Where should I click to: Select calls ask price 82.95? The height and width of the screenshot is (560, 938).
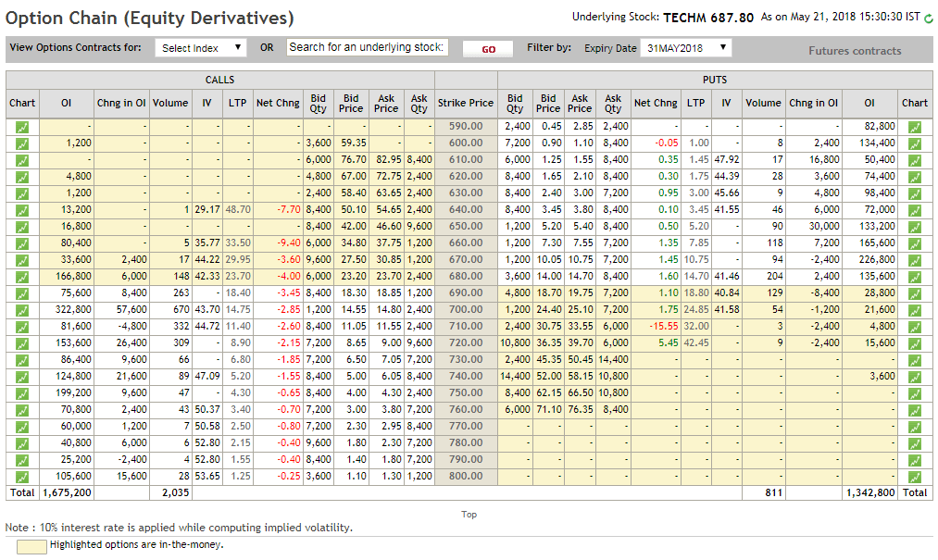click(388, 160)
